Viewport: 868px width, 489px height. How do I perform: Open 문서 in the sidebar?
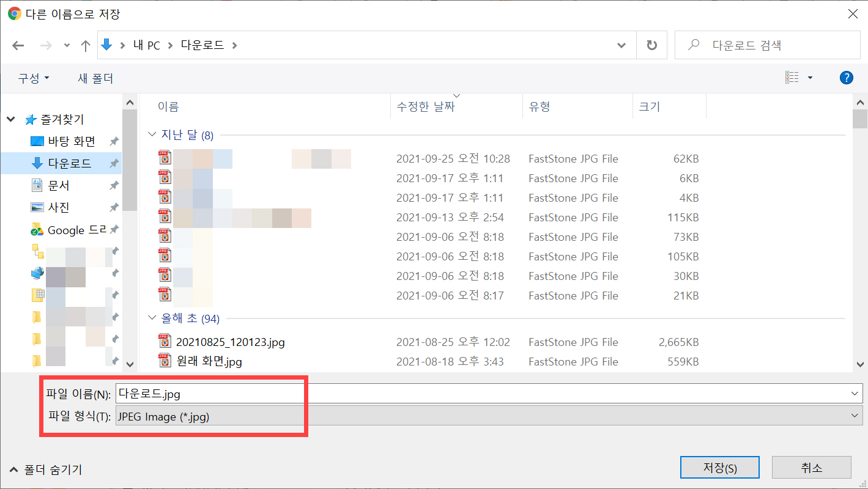click(59, 185)
